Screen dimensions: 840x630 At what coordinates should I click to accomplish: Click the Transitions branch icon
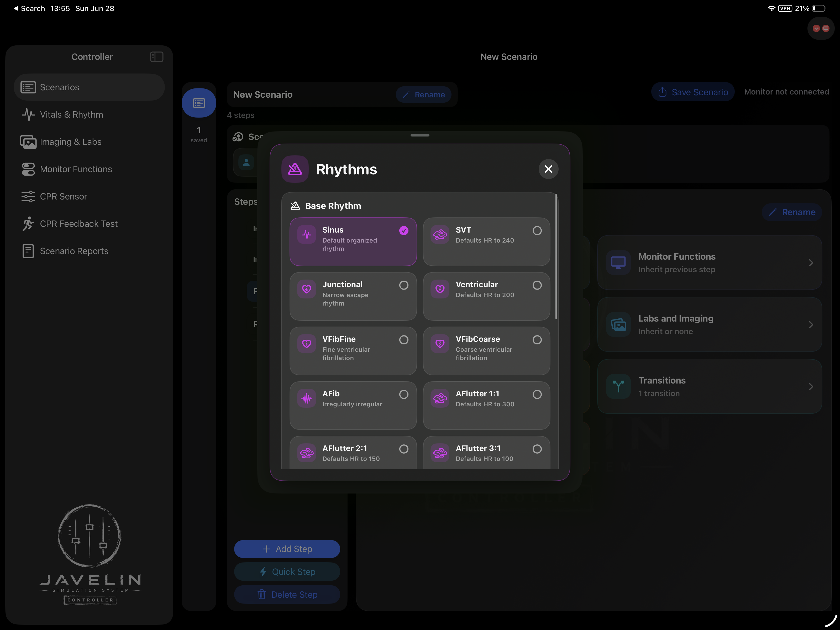point(618,386)
